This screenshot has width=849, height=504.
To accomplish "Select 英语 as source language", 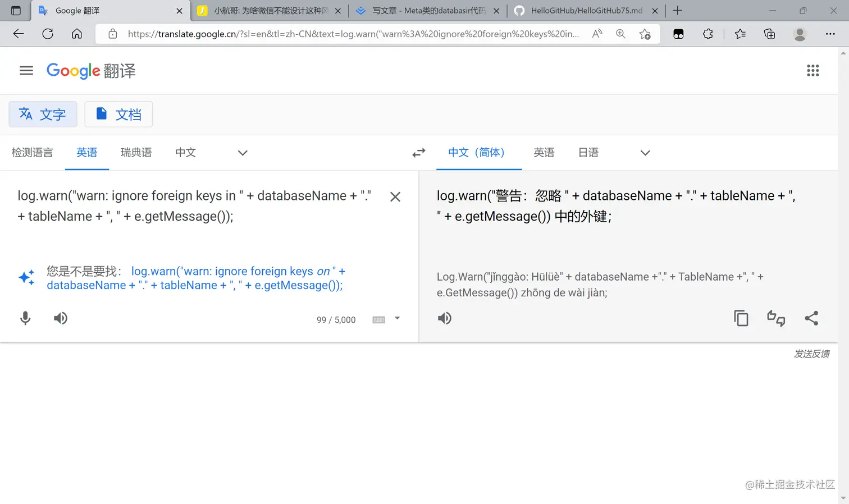I will click(87, 153).
